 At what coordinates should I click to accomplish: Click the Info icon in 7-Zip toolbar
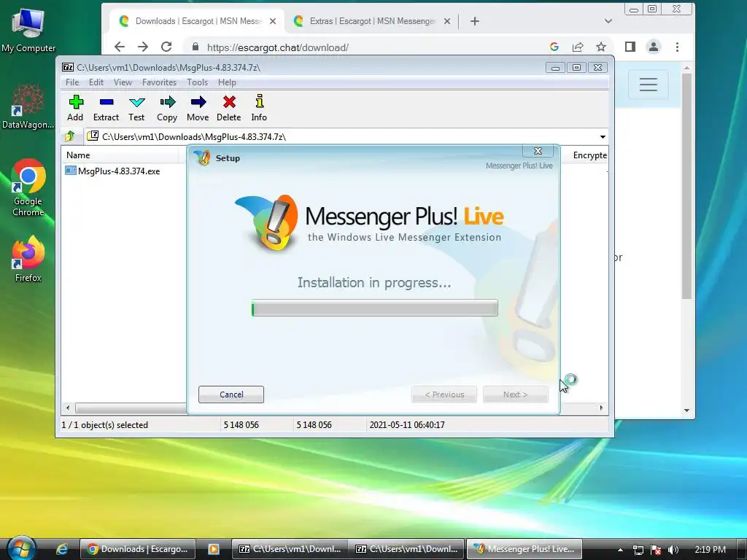click(x=259, y=101)
